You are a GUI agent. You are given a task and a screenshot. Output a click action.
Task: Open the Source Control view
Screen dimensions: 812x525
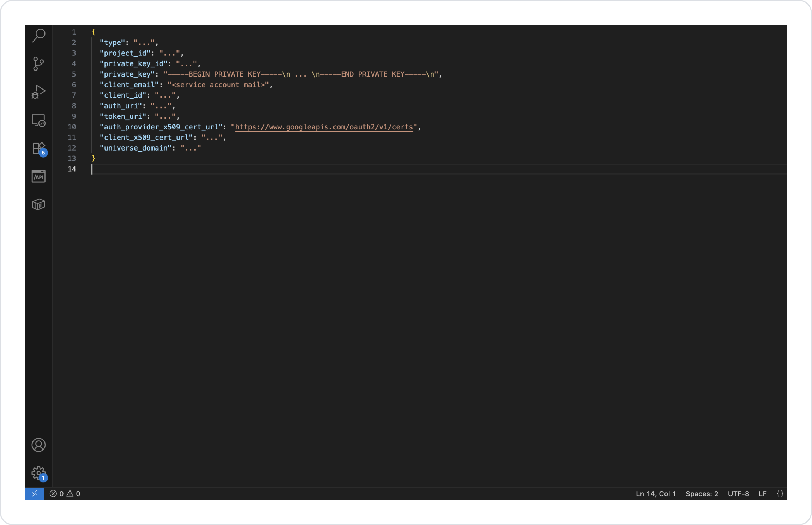[x=38, y=63]
